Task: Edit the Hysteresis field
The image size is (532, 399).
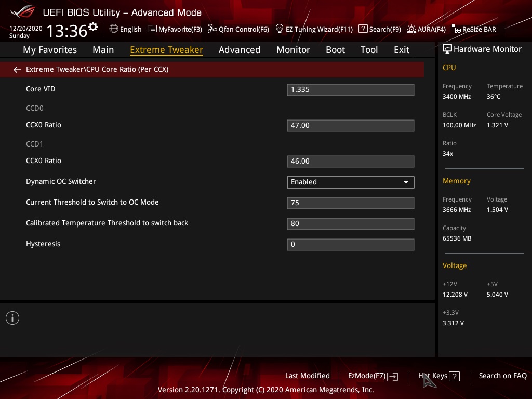Action: point(351,245)
